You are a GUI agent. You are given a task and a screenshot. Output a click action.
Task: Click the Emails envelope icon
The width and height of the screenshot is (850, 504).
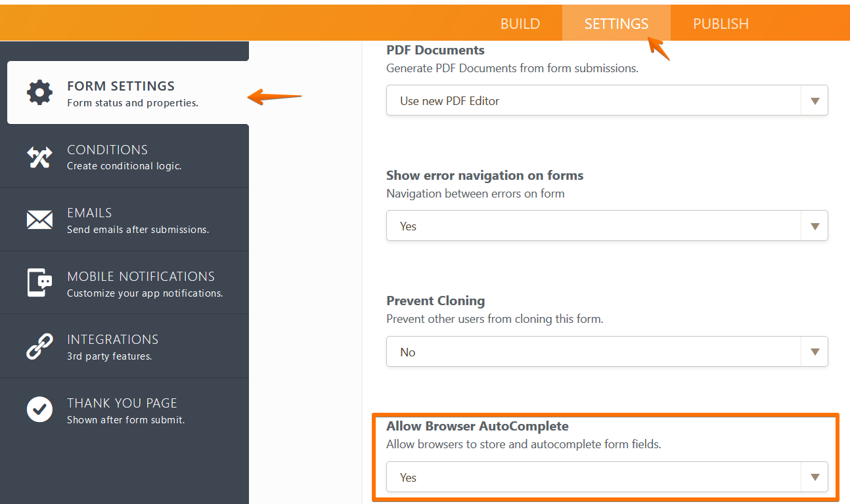coord(39,220)
